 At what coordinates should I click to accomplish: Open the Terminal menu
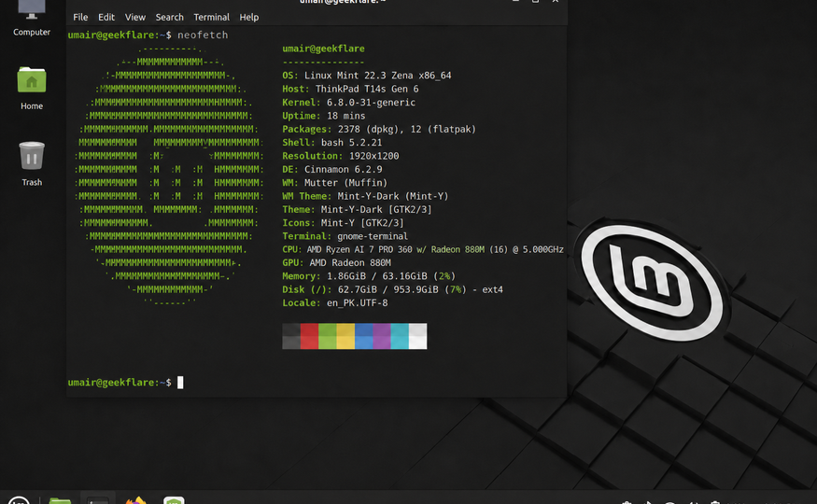pos(211,17)
